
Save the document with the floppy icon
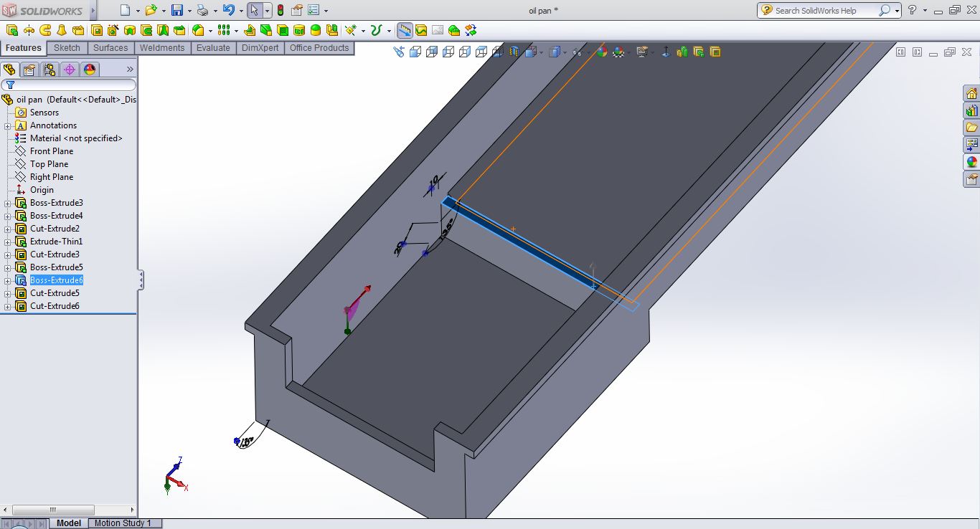(x=177, y=10)
